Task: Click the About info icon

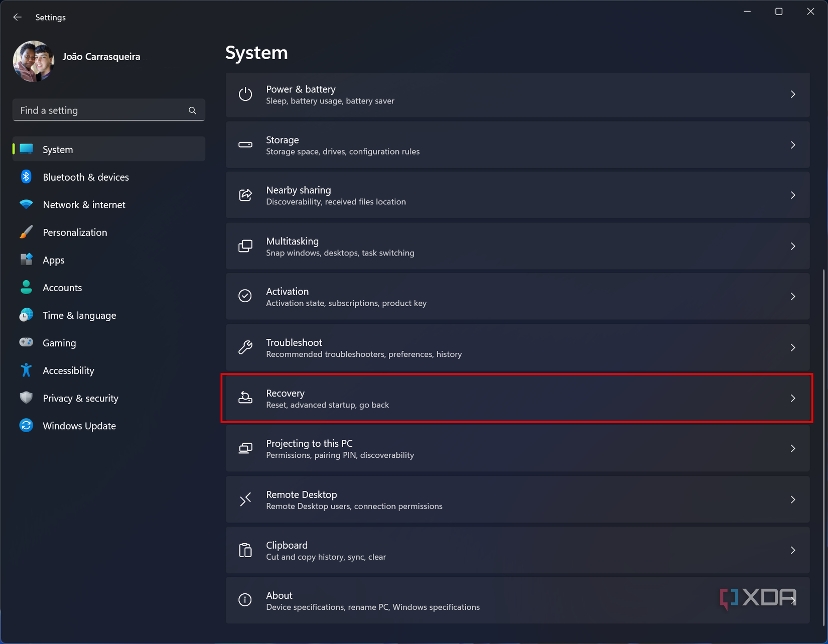Action: click(245, 600)
